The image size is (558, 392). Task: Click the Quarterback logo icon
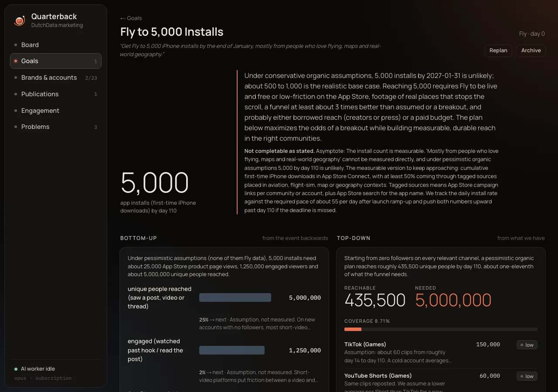[x=19, y=20]
